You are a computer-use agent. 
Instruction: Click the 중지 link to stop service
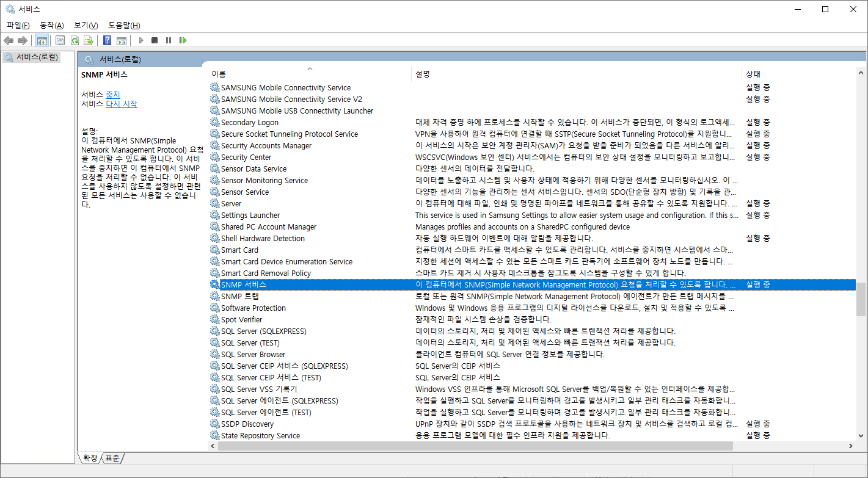(113, 95)
